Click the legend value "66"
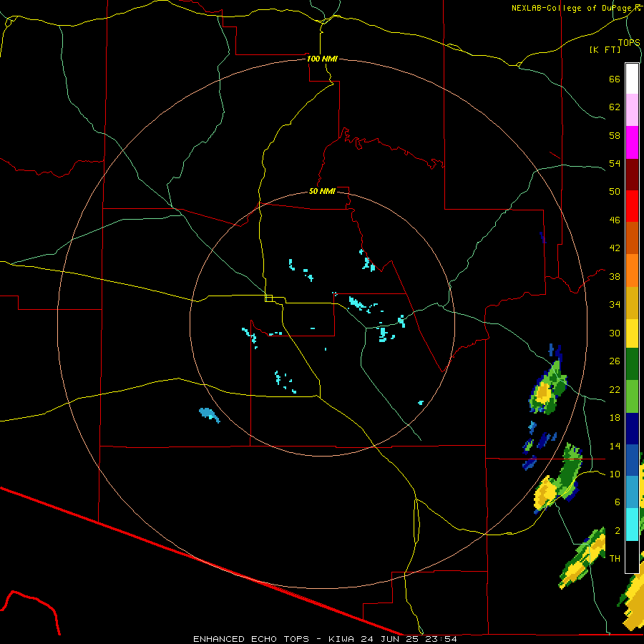644x644 pixels. [x=615, y=79]
